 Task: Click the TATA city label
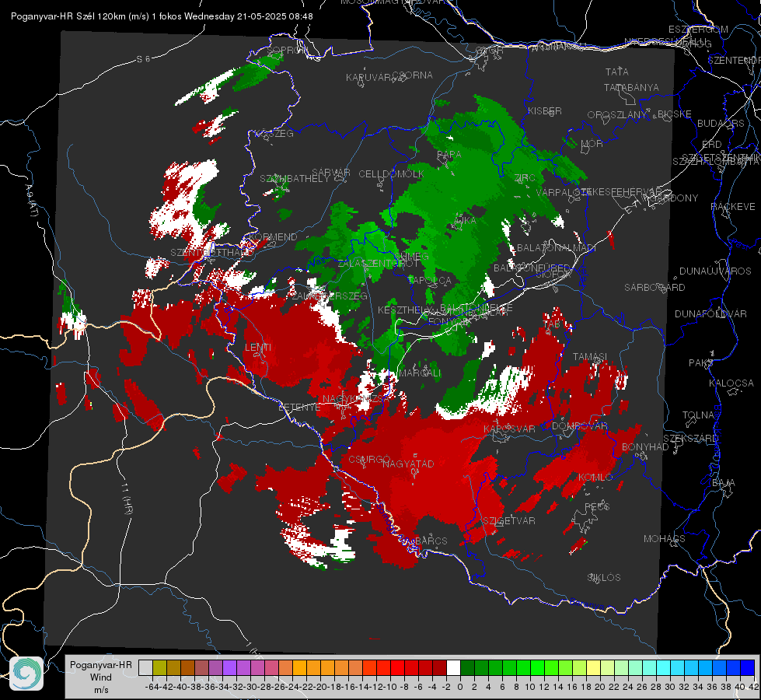617,72
